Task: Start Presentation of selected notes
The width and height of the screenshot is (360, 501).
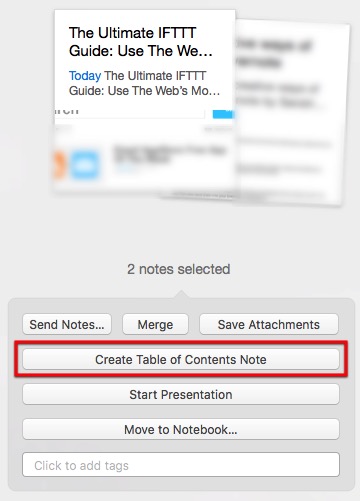Action: [181, 394]
